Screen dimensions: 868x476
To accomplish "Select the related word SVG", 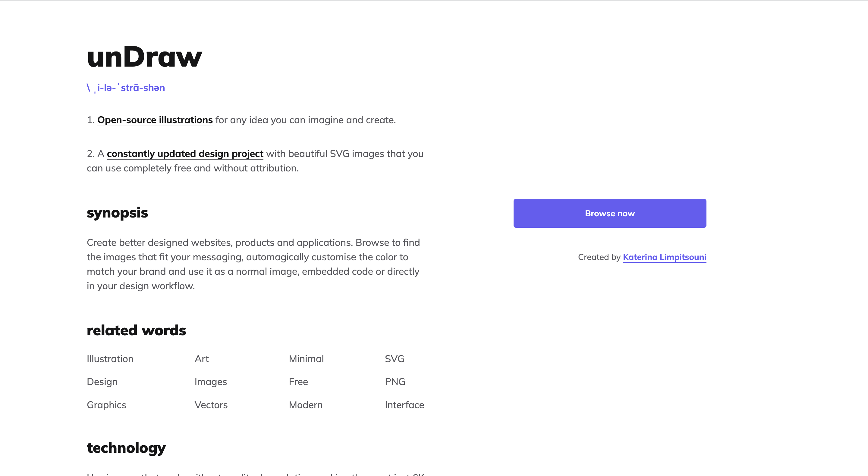I will point(394,359).
